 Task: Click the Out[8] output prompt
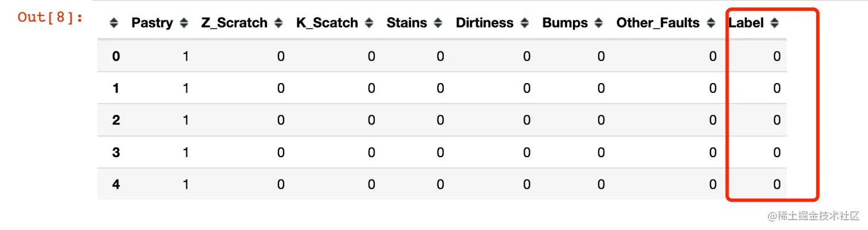click(51, 17)
